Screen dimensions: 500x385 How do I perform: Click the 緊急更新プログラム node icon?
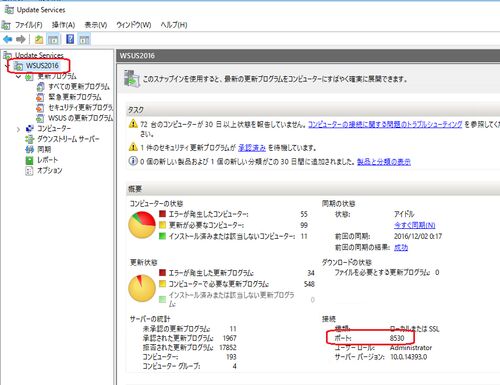pyautogui.click(x=40, y=97)
